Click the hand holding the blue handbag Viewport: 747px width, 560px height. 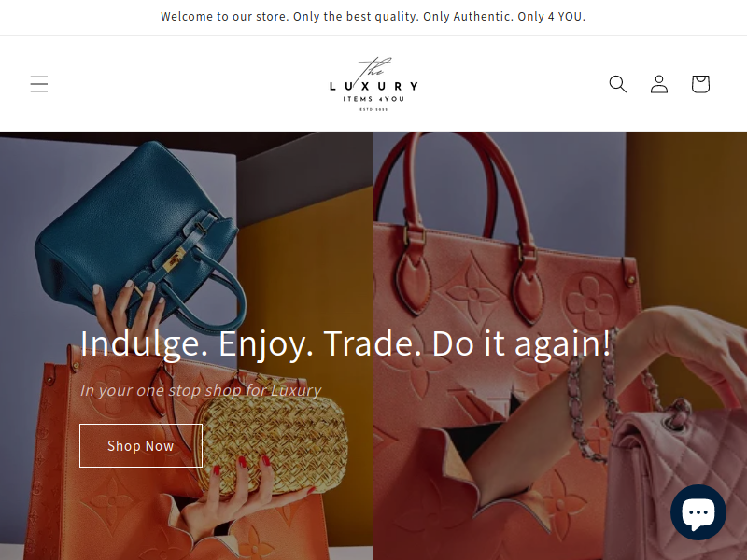coord(128,310)
